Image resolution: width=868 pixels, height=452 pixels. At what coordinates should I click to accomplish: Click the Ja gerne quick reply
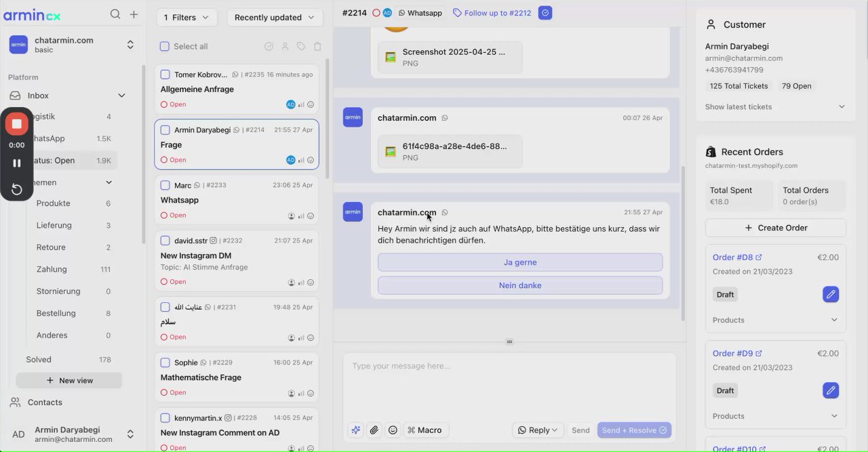[x=520, y=262]
